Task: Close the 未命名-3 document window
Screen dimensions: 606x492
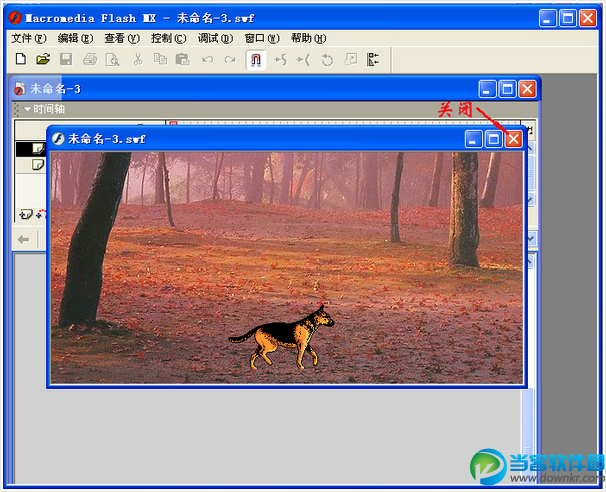Action: pyautogui.click(x=527, y=89)
